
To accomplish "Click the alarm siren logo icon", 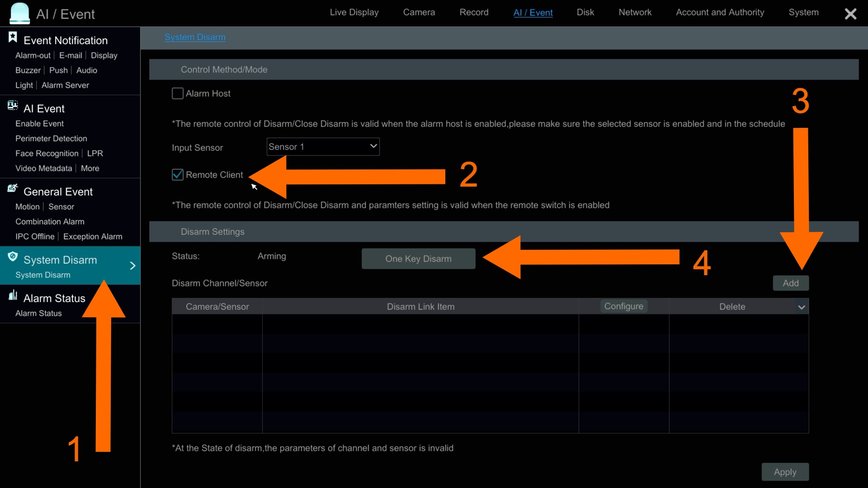I will [x=19, y=13].
